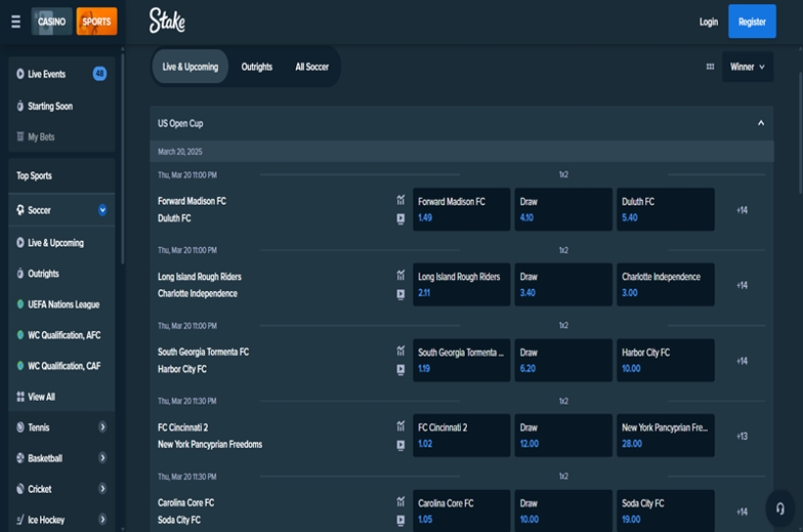Click the Stake logo

pyautogui.click(x=167, y=21)
